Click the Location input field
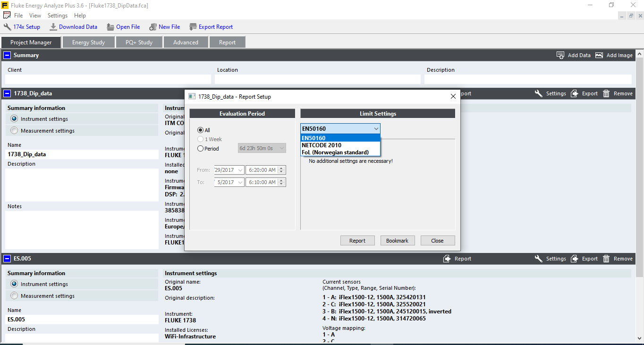 coord(318,79)
